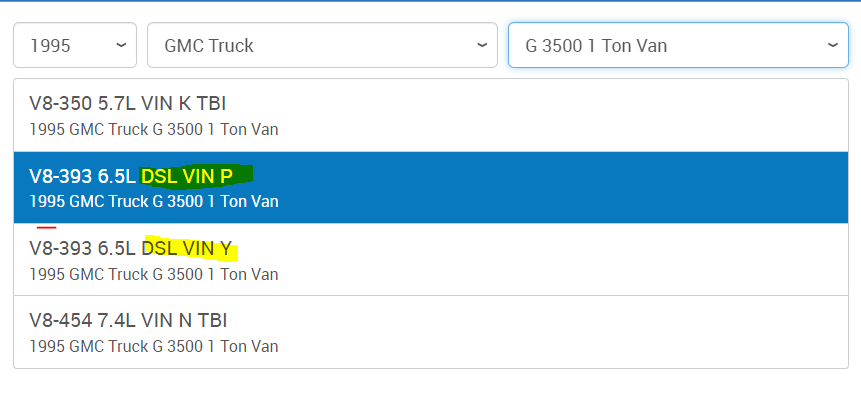Click the chevron arrow on the year selector
The width and height of the screenshot is (861, 418).
122,45
